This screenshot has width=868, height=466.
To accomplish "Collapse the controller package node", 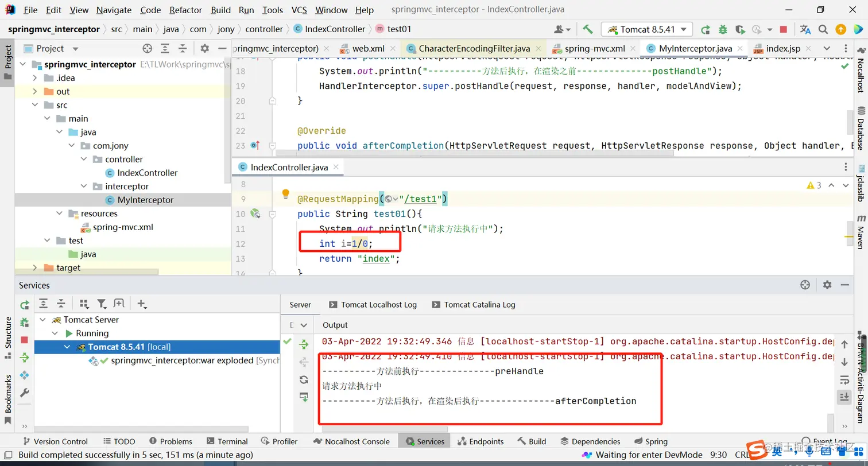I will [x=84, y=159].
